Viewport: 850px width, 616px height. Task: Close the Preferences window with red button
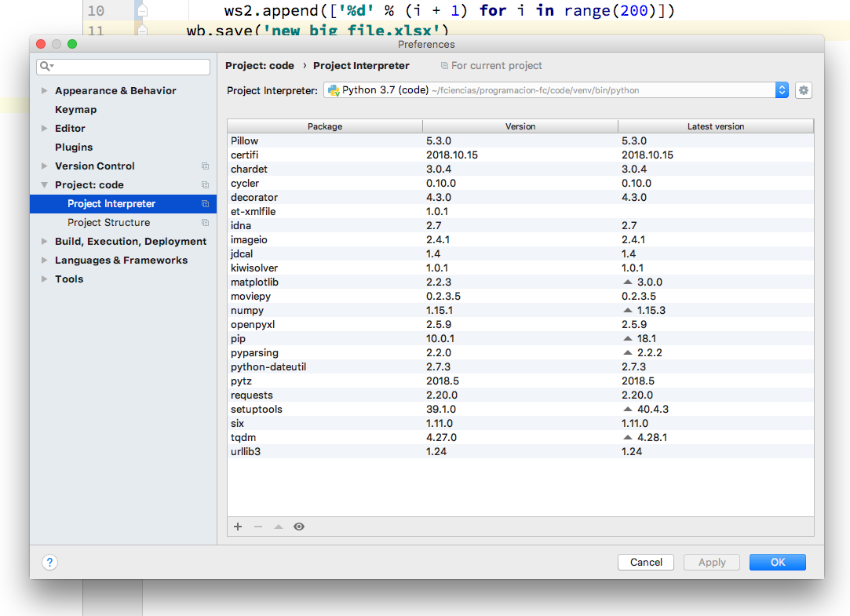point(41,44)
